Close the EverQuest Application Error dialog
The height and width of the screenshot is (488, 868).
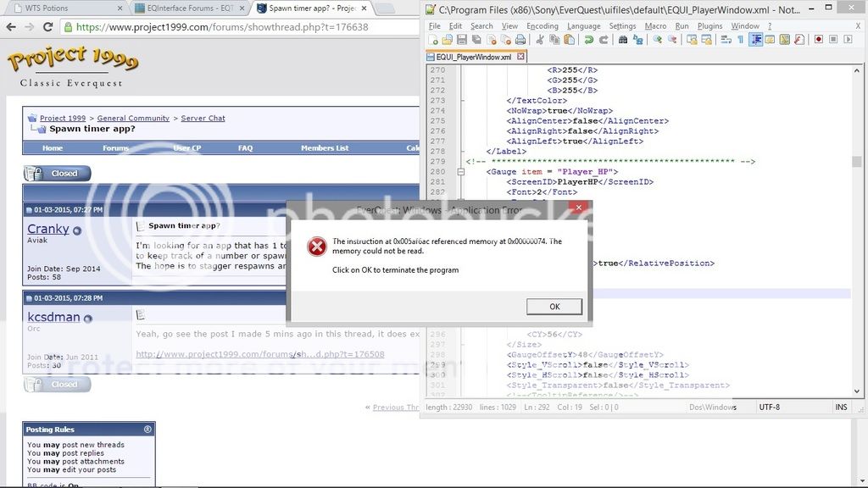tap(578, 208)
